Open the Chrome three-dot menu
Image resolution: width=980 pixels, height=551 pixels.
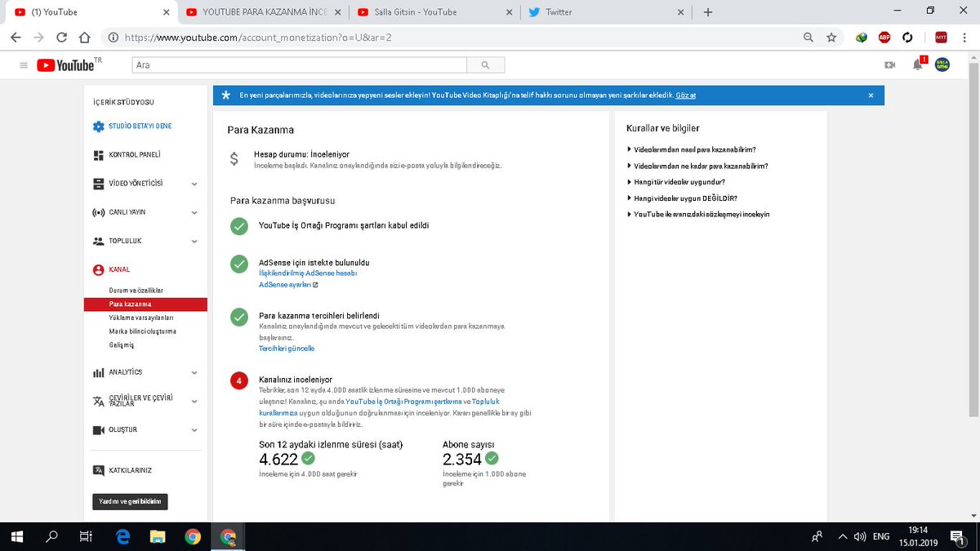pos(964,38)
